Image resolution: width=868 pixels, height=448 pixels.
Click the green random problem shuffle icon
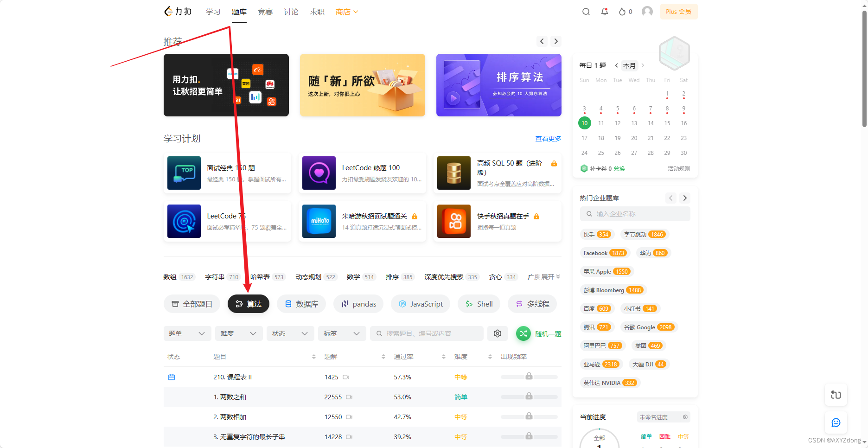(523, 333)
